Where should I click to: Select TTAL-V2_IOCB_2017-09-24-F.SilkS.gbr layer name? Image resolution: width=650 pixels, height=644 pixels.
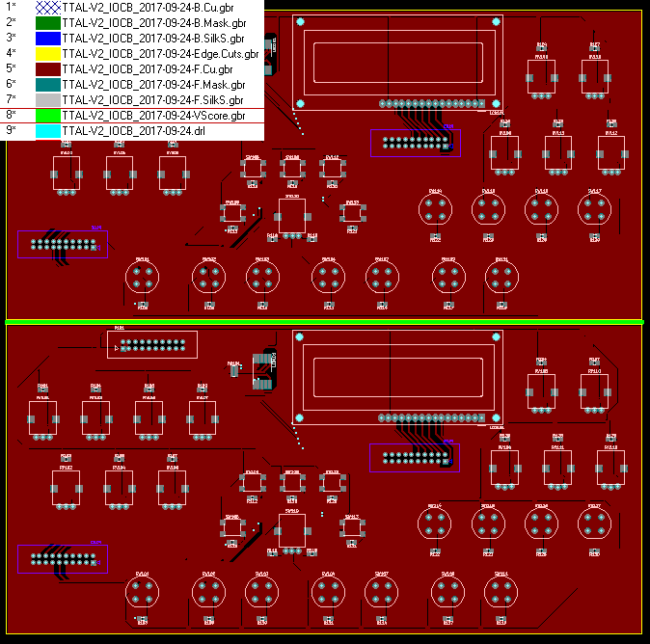click(153, 100)
